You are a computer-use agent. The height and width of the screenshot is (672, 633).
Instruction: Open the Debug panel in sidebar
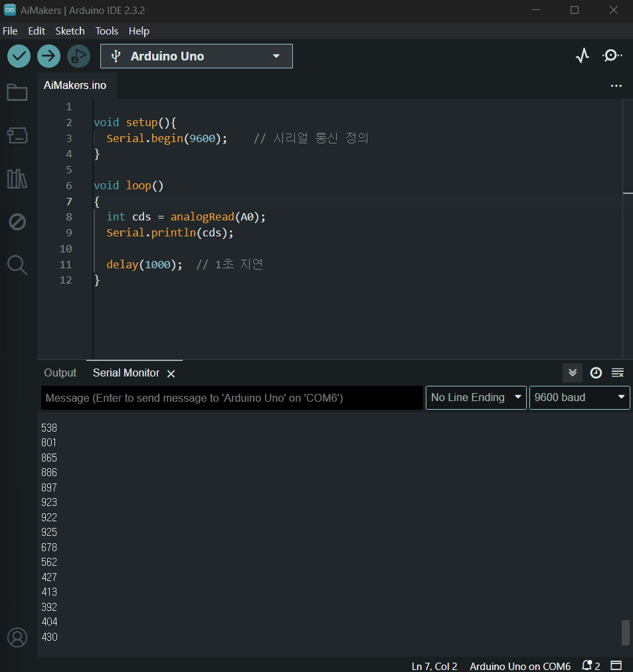tap(17, 222)
